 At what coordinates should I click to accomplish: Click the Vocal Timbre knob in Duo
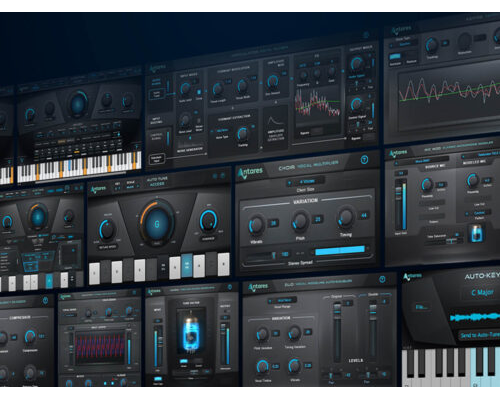coord(263,366)
